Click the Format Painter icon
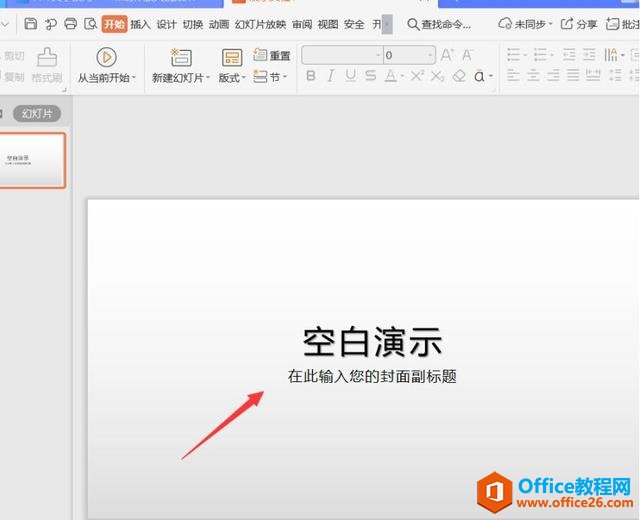Image resolution: width=640 pixels, height=520 pixels. [x=46, y=58]
